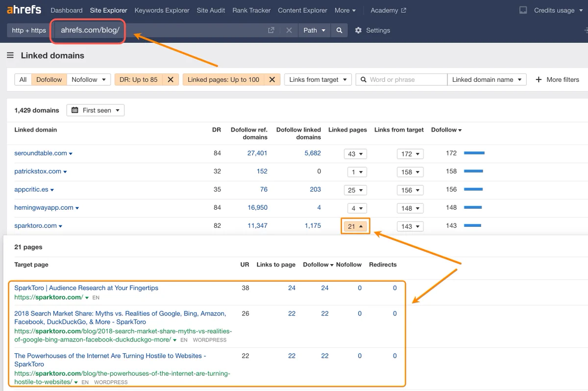Open patrickstox.com domain link
This screenshot has width=588, height=391.
click(38, 171)
